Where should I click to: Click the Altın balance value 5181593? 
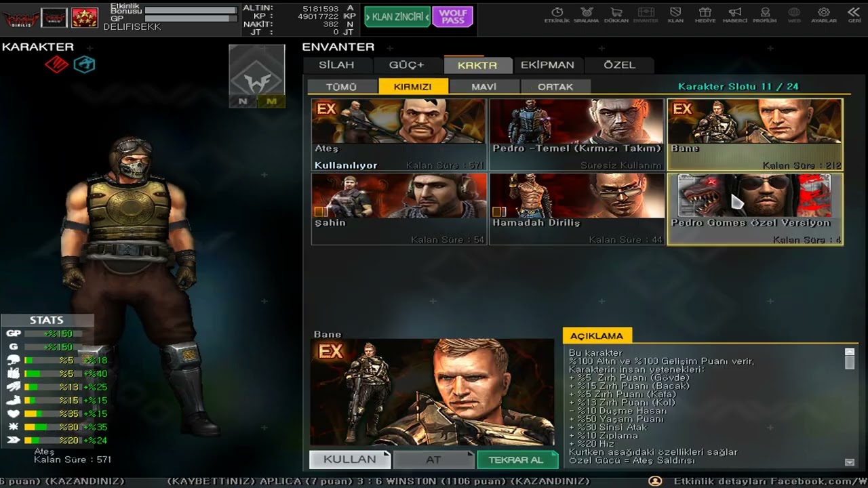click(321, 8)
